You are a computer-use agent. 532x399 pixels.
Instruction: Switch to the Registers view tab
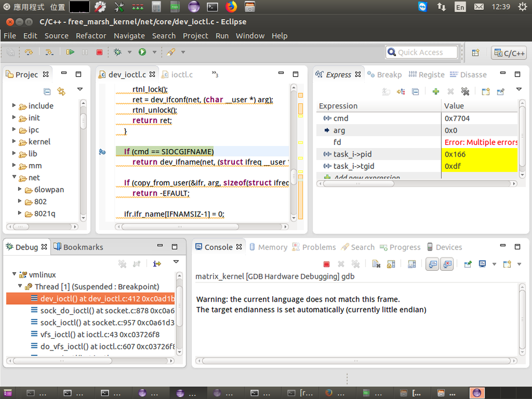tap(427, 75)
